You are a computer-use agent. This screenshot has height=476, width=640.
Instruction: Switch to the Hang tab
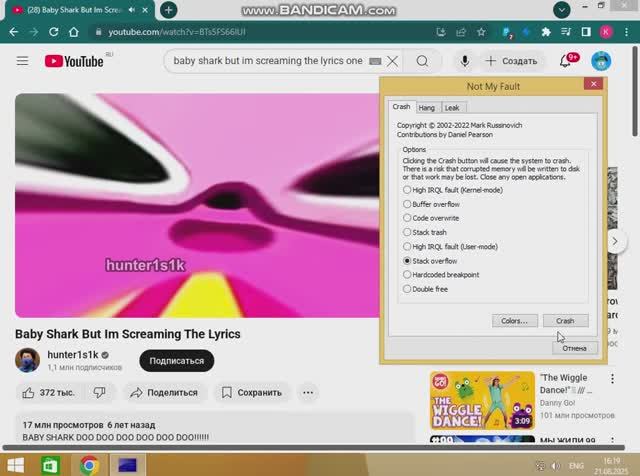coord(427,108)
